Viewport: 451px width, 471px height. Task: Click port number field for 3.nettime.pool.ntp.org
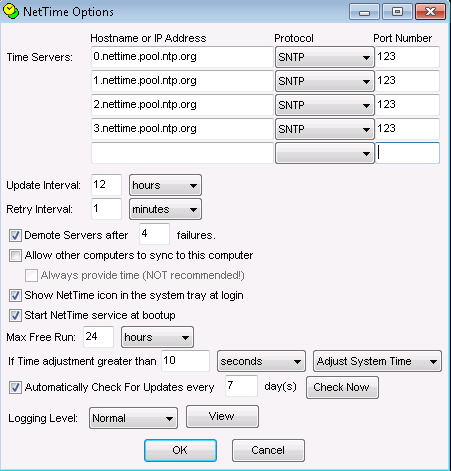click(x=407, y=129)
